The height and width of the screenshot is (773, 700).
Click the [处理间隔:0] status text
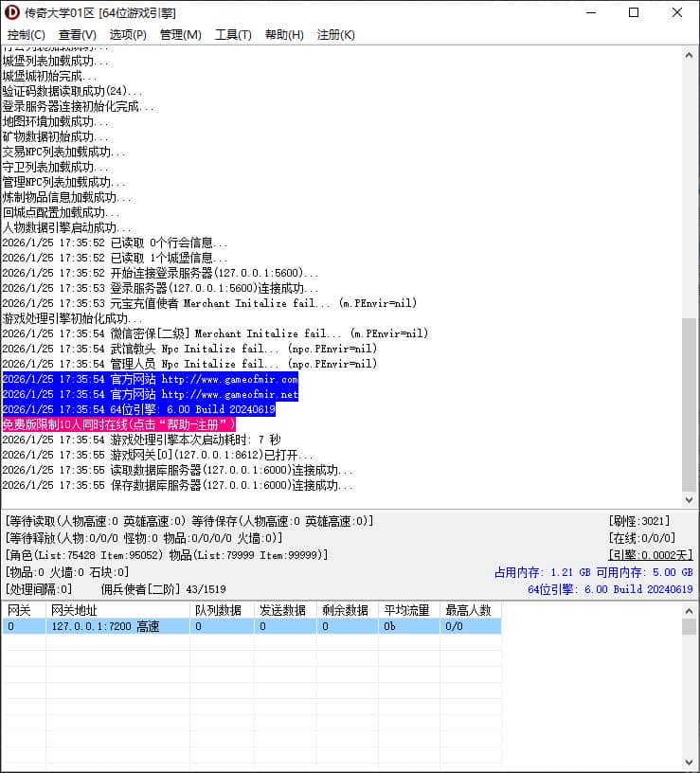39,589
